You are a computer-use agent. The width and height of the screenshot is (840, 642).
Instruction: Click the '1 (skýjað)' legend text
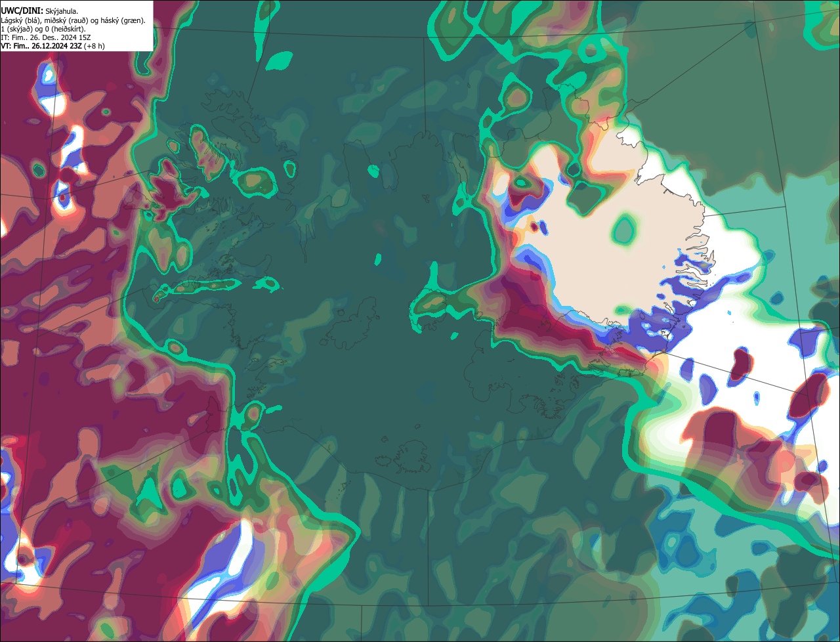16,29
